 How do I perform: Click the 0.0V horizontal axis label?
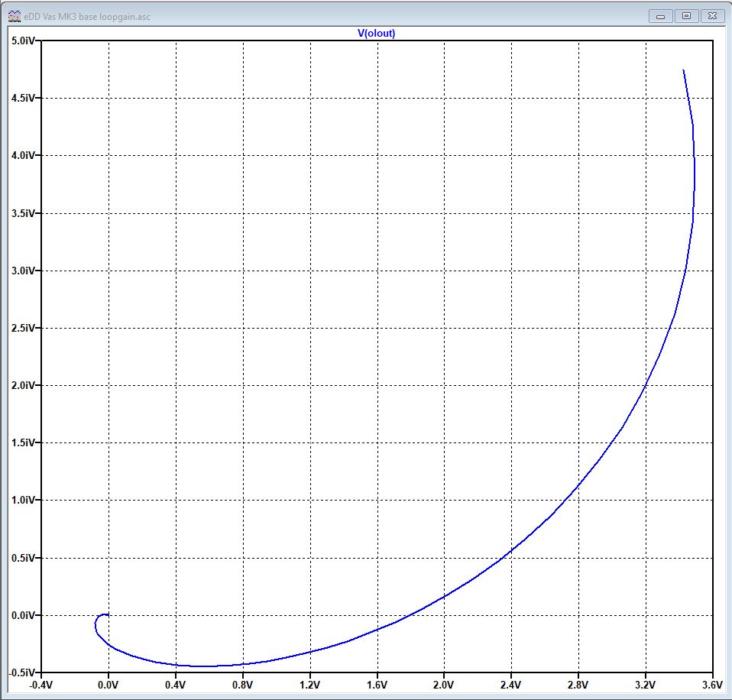click(x=108, y=685)
